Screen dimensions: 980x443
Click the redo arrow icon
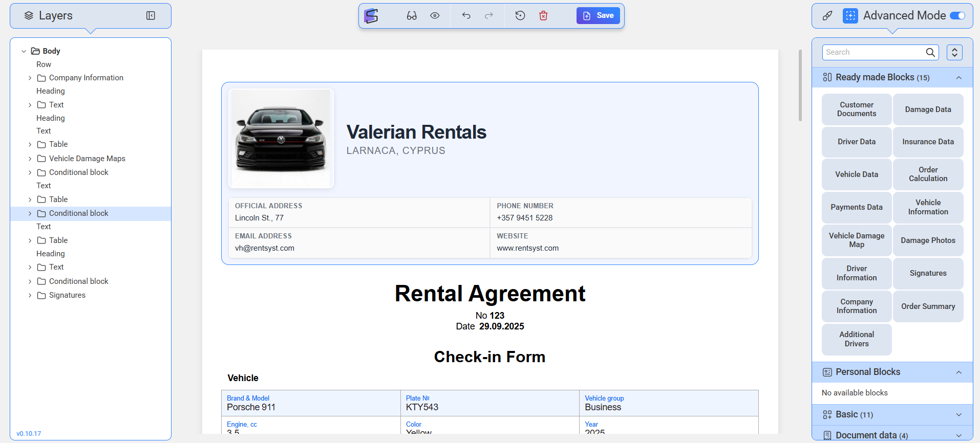coord(489,16)
